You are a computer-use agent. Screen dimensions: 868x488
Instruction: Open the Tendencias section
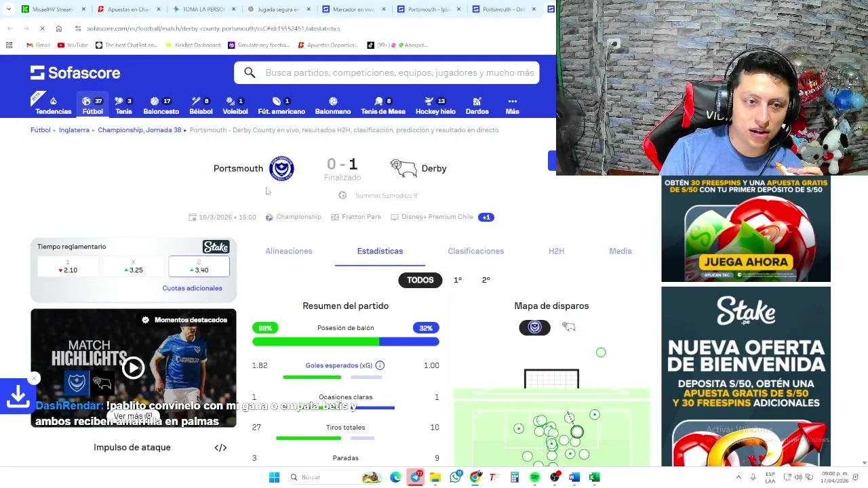[x=53, y=106]
